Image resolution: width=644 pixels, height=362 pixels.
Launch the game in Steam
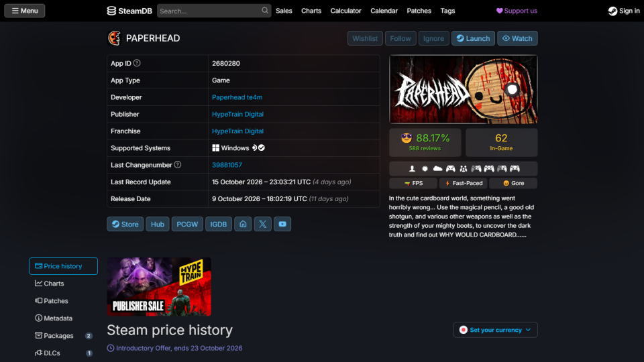[x=473, y=38]
